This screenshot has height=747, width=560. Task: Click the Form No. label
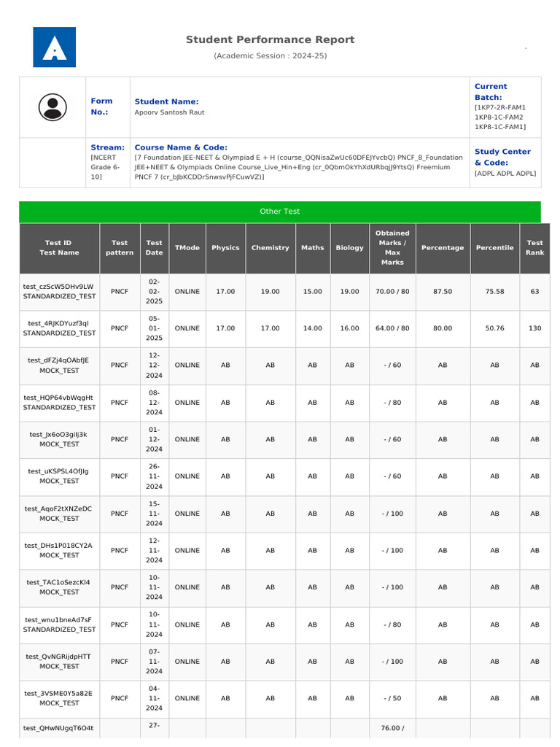point(101,107)
